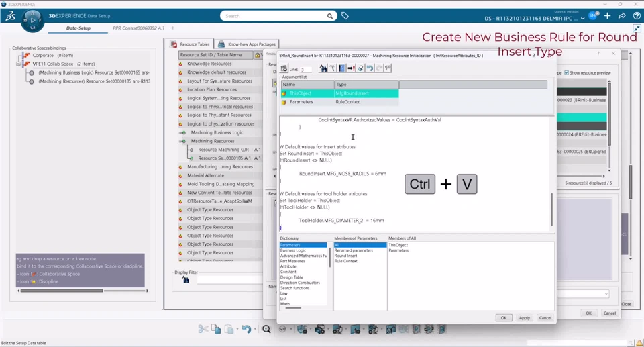The image size is (644, 347).
Task: Click OK in the rule editor dialog
Action: tap(504, 318)
